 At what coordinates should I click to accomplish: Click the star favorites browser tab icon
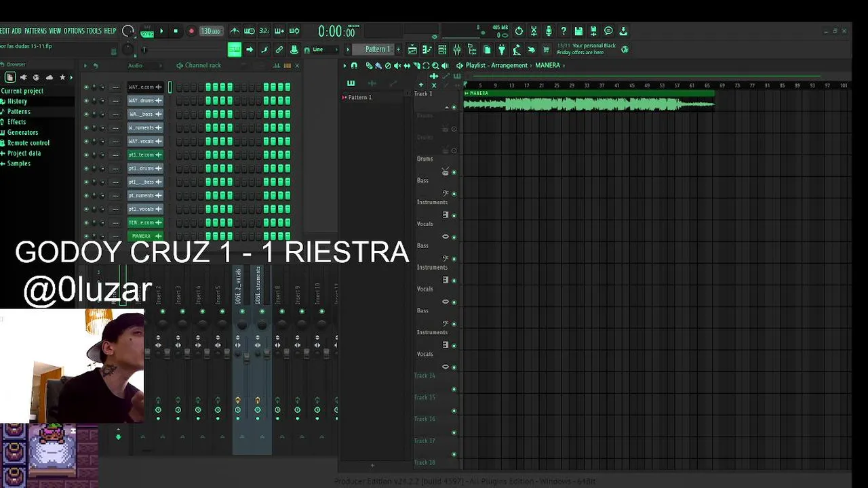(62, 77)
